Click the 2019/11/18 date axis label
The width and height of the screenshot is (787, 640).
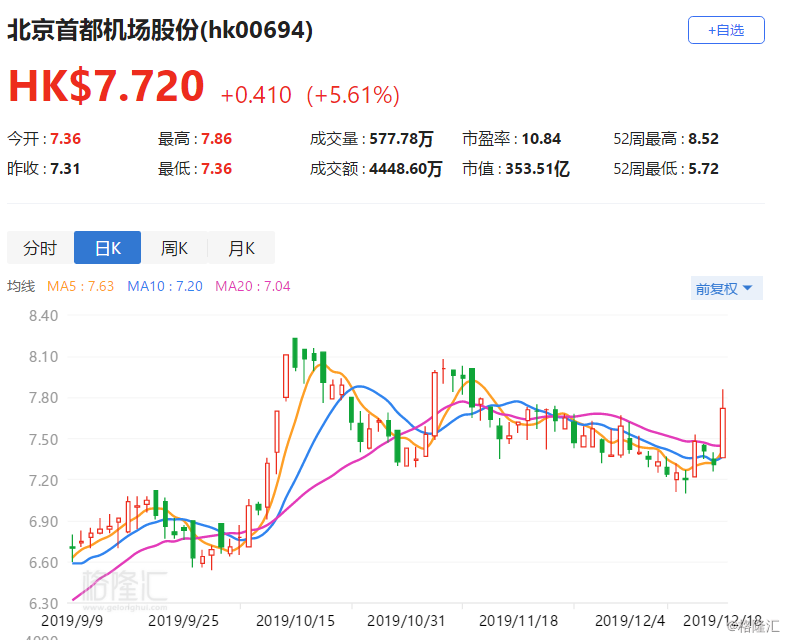click(518, 621)
